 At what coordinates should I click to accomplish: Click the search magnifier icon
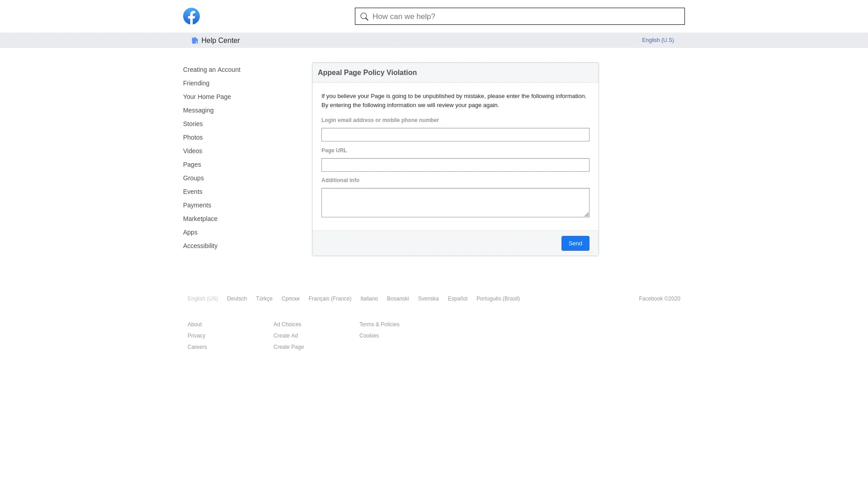(x=364, y=17)
